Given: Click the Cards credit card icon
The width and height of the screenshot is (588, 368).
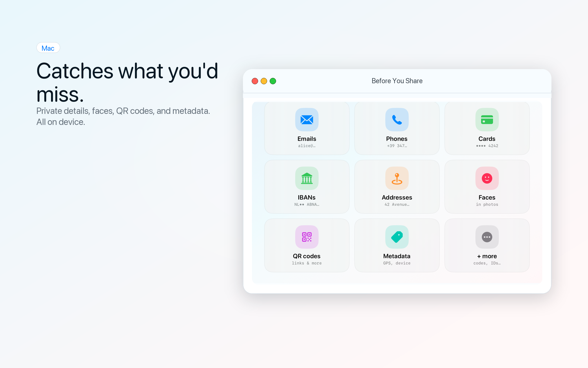Looking at the screenshot, I should (487, 120).
